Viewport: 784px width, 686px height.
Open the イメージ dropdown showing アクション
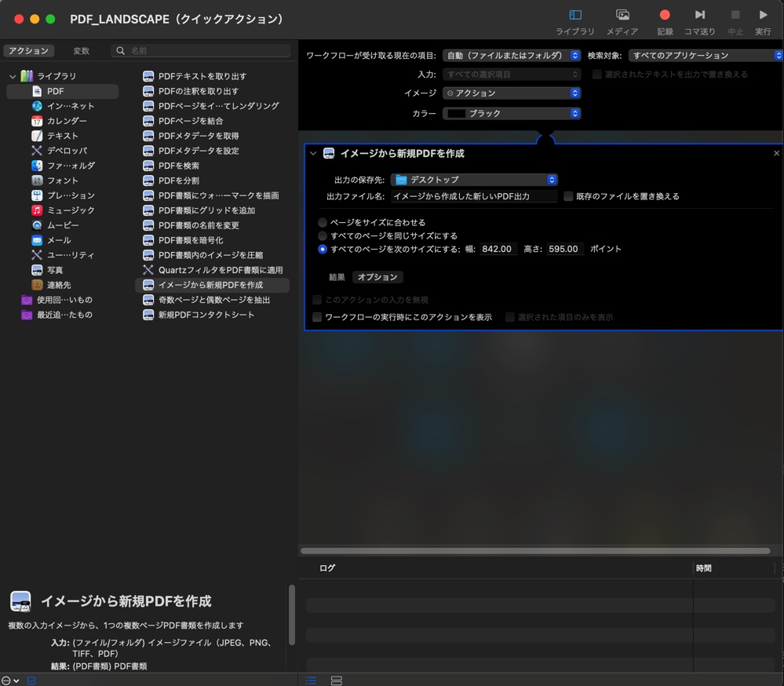click(512, 93)
